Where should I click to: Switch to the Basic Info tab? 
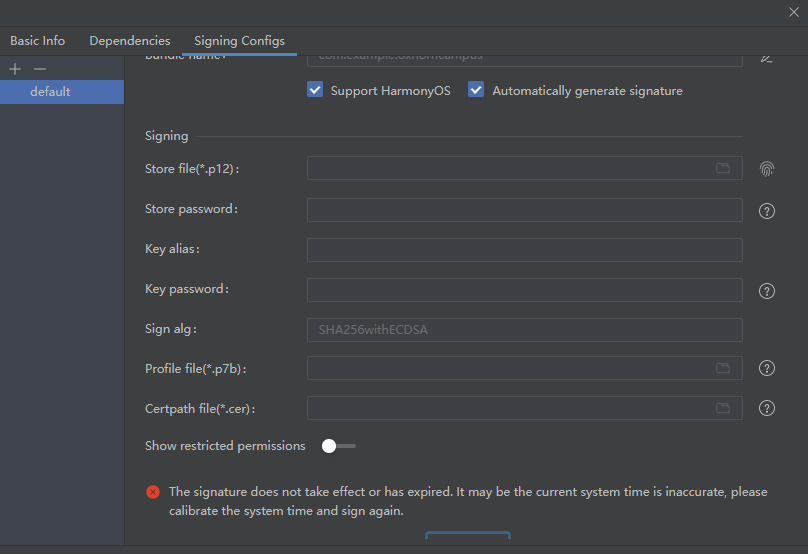pos(38,41)
